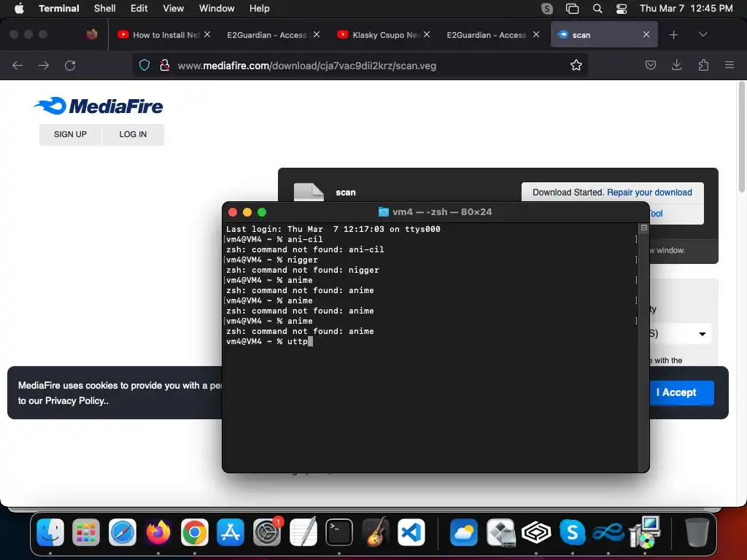The image size is (747, 560).
Task: Close the 'How to Install Net' tab
Action: pyautogui.click(x=207, y=34)
